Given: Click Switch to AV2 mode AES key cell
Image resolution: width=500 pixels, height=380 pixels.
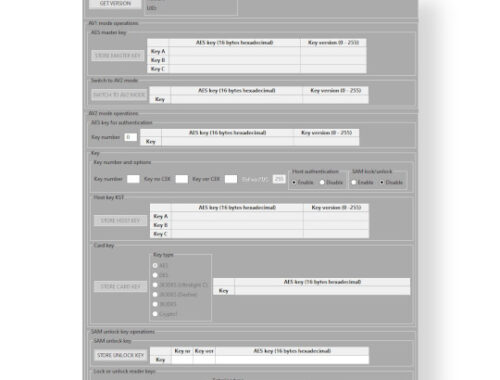Looking at the screenshot, I should click(x=237, y=99).
